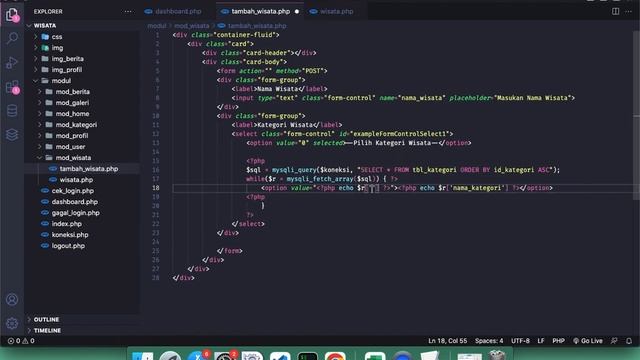This screenshot has height=360, width=640.
Task: Expand the img_profil folder
Action: click(67, 70)
